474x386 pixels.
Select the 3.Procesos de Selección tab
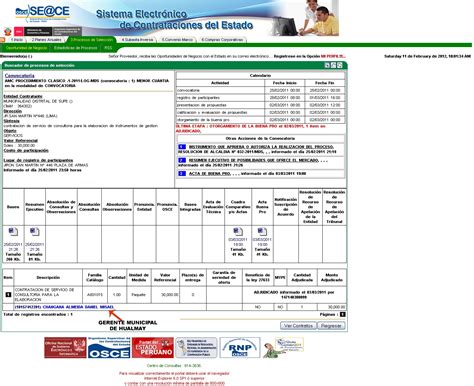coord(91,40)
